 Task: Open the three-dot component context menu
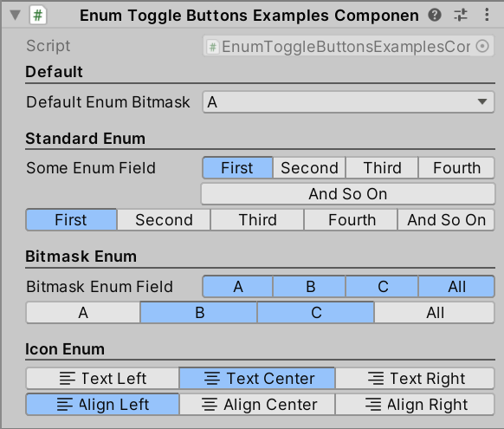click(487, 15)
